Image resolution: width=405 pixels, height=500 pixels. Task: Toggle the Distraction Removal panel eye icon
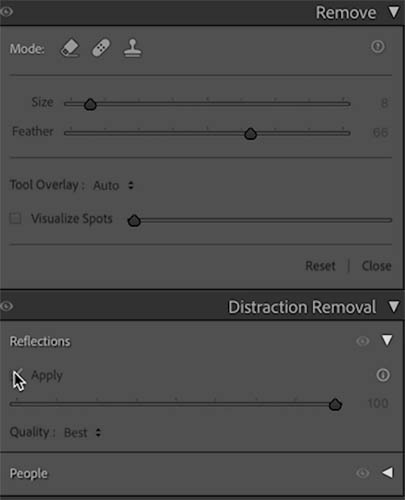coord(6,306)
